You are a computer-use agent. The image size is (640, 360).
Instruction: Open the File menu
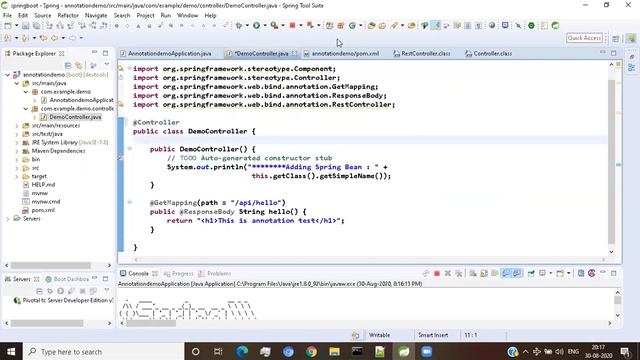(x=7, y=16)
